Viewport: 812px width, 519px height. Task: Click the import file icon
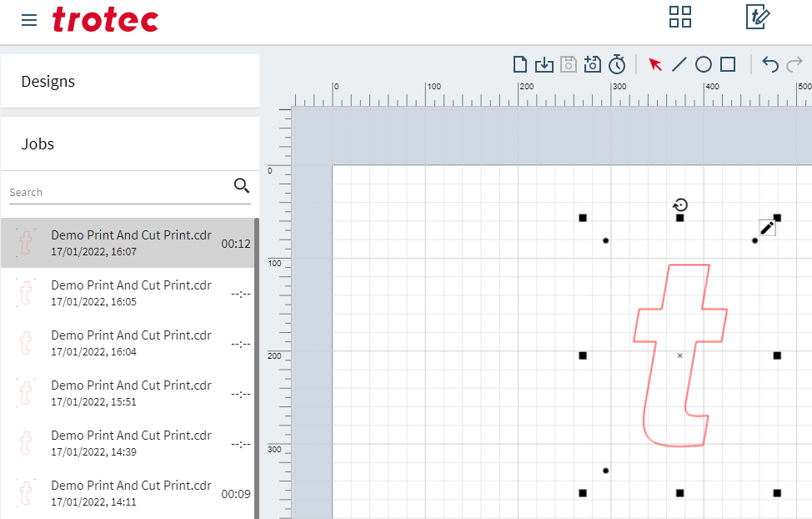(x=544, y=64)
